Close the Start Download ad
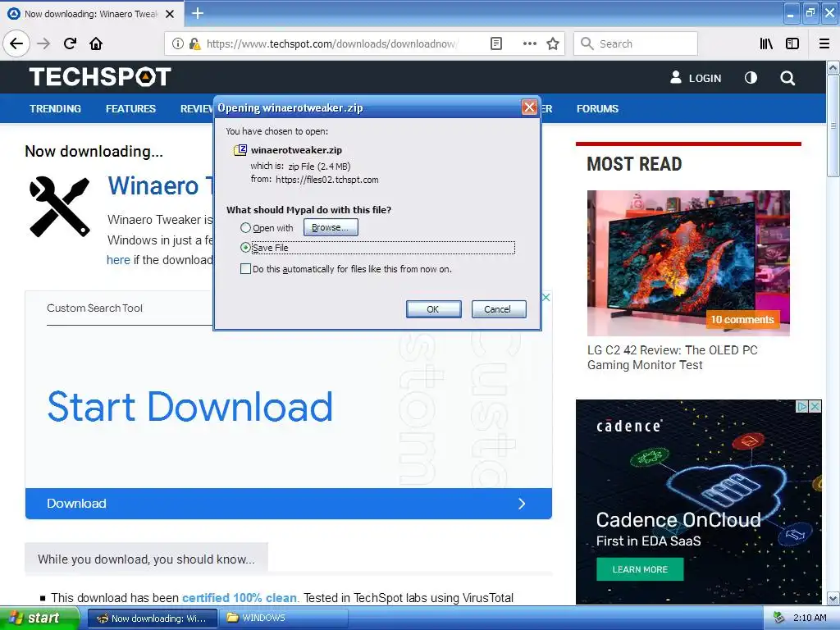 [x=546, y=297]
